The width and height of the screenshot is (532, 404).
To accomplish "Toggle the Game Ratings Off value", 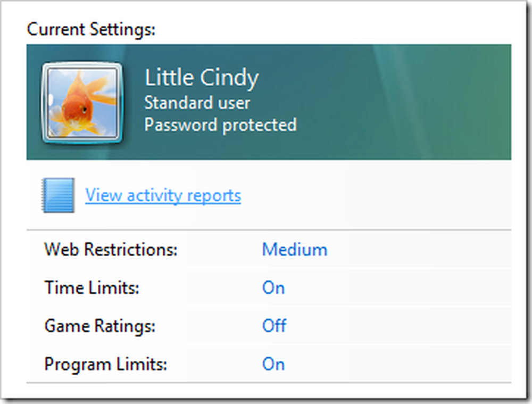I will click(274, 326).
